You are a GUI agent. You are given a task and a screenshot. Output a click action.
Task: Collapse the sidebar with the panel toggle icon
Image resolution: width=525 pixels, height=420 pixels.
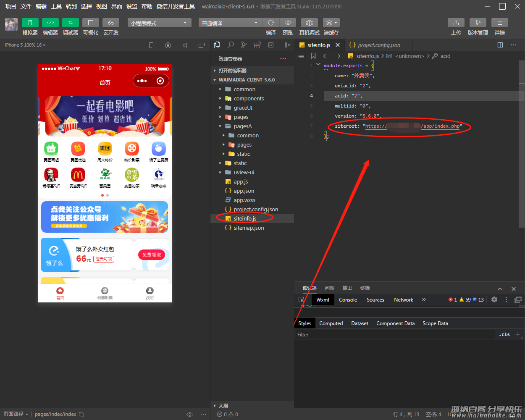pos(288,45)
